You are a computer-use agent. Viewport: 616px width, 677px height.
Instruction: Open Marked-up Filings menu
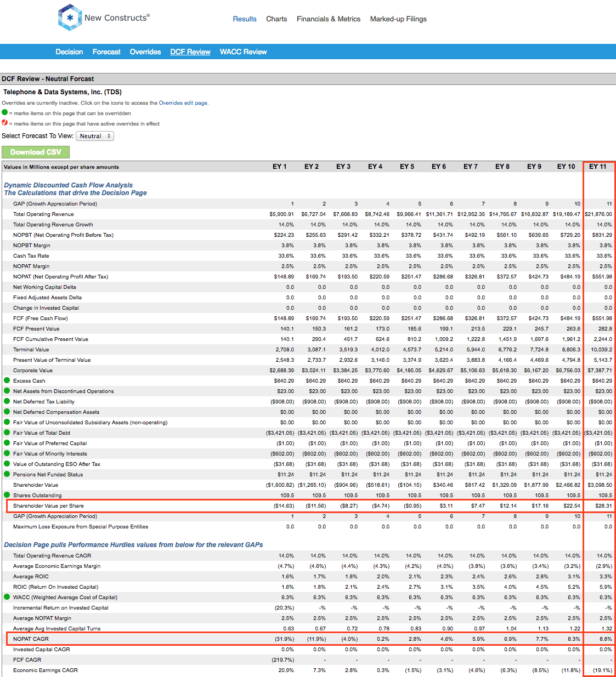[398, 19]
